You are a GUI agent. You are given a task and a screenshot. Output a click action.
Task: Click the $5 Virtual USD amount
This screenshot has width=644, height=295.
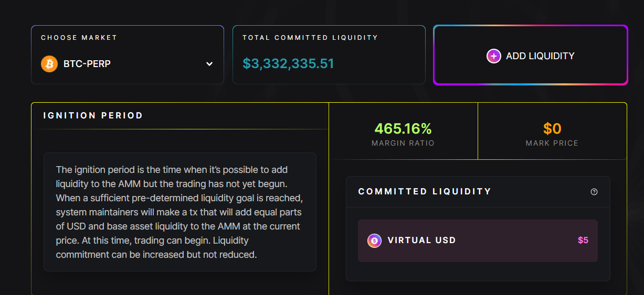tap(583, 241)
